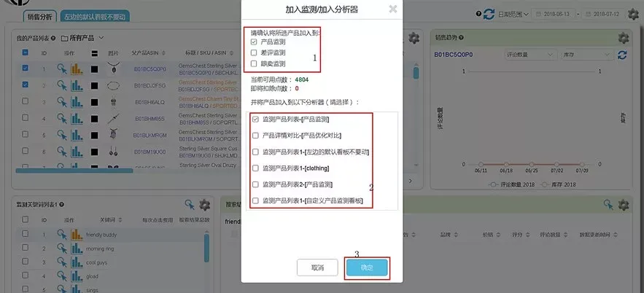The image size is (644, 293).
Task: Open the 评论数量 metric dropdown
Action: point(528,55)
